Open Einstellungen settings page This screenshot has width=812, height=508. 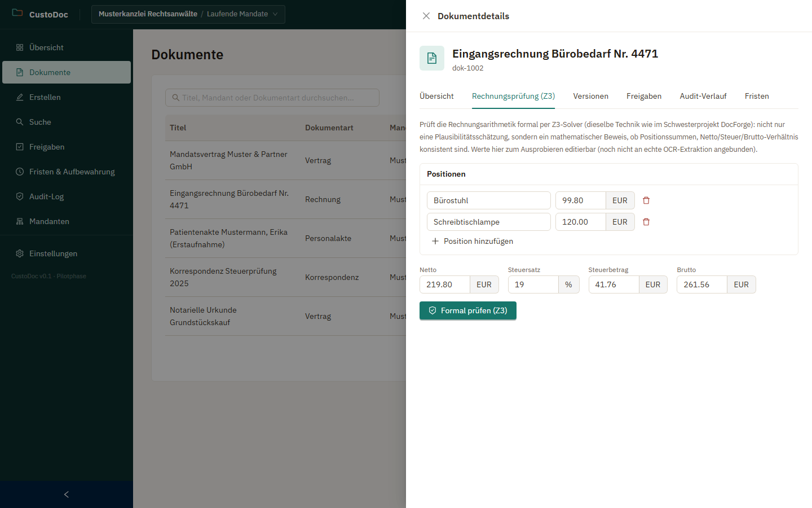coord(67,253)
